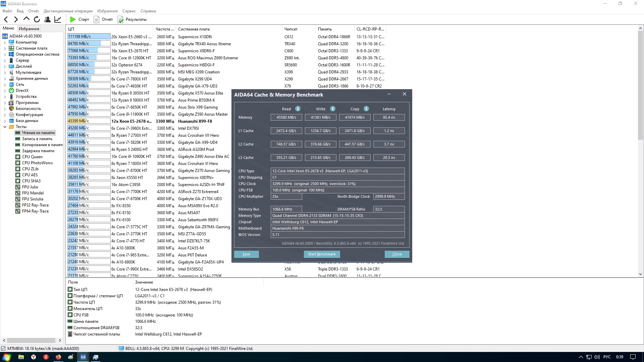
Task: Click the Save button in benchmark dialog
Action: coord(246,254)
